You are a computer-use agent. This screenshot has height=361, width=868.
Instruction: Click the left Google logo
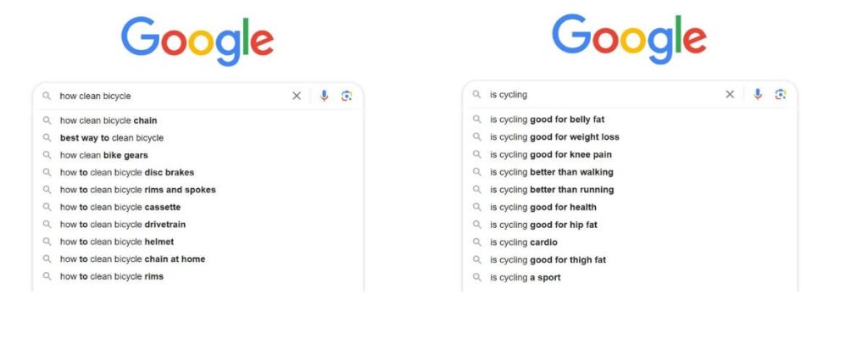(198, 42)
